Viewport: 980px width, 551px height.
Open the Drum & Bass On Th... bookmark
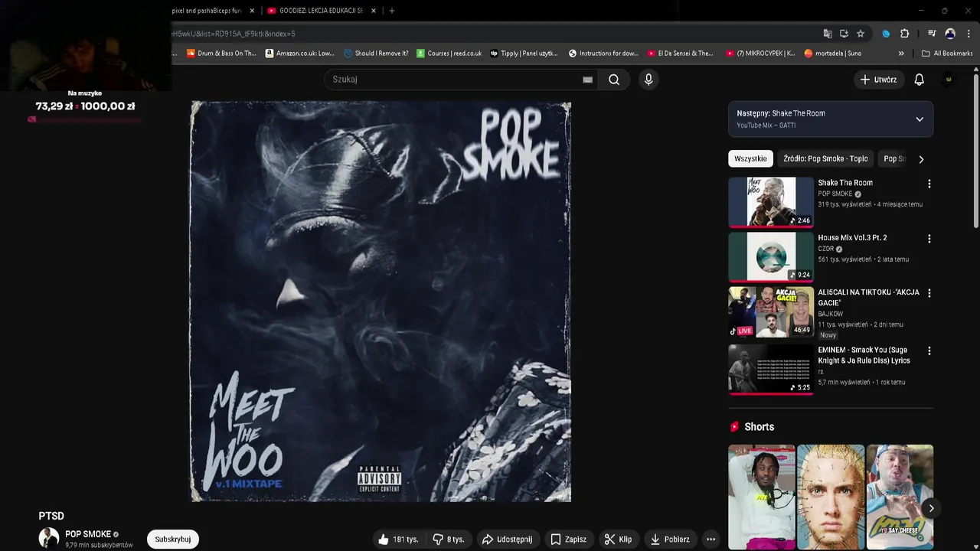point(221,54)
